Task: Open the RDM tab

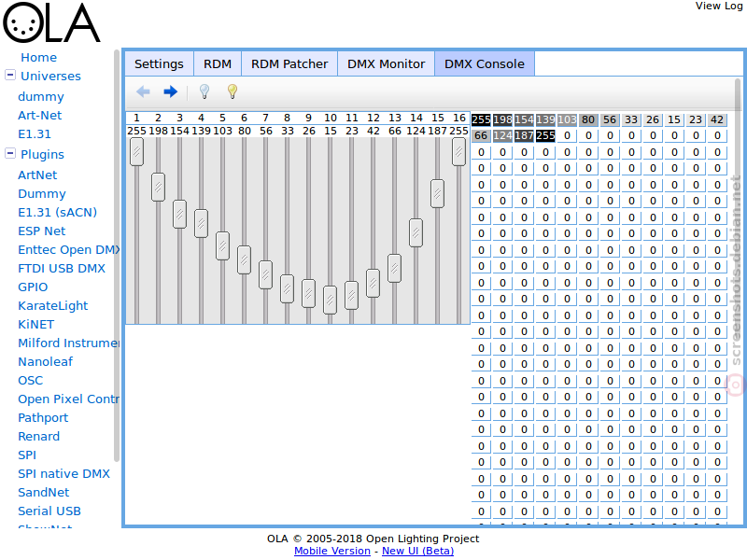Action: tap(218, 63)
